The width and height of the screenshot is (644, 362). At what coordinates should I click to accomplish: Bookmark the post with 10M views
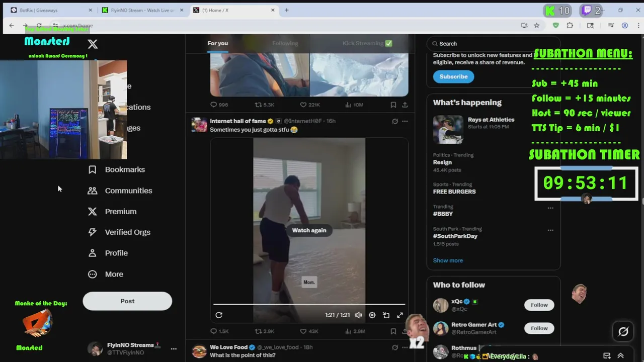tap(393, 105)
